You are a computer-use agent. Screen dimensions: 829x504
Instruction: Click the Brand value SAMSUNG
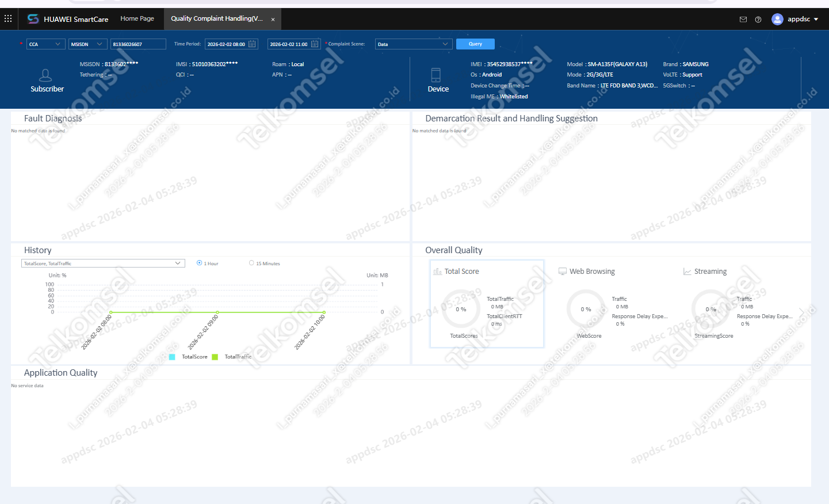click(x=696, y=64)
